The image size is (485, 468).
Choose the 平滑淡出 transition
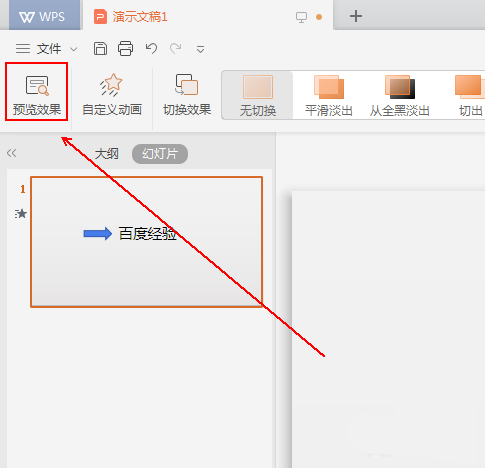[x=329, y=96]
